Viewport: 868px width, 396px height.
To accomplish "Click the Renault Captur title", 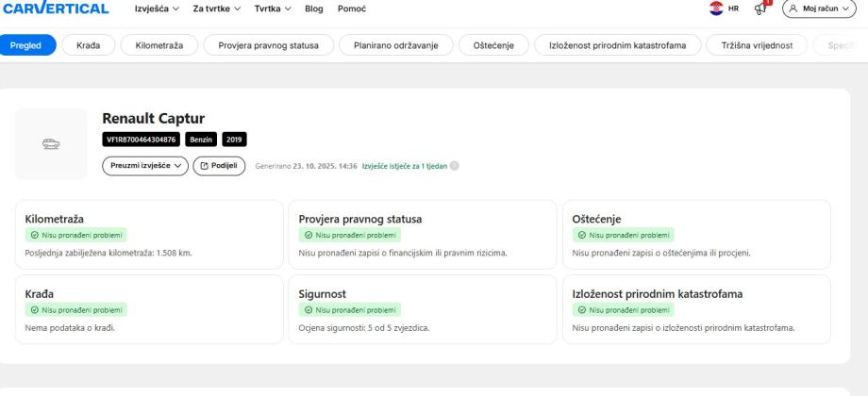I will [154, 119].
